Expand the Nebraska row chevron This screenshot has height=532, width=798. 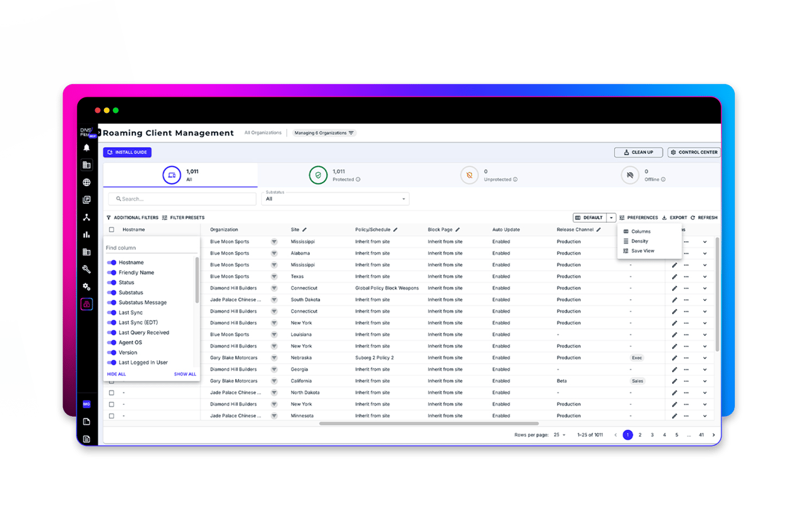point(705,358)
